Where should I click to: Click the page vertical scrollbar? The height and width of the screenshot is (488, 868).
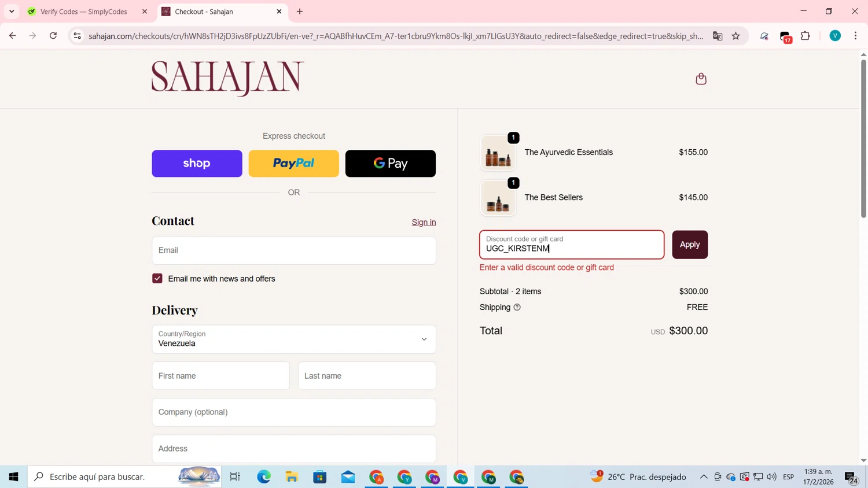863,139
